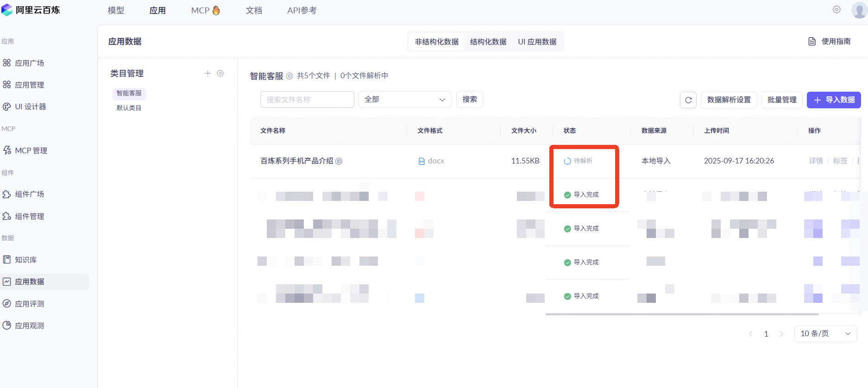Viewport: 868px width, 388px height.
Task: Open 数据解析设置
Action: 729,100
